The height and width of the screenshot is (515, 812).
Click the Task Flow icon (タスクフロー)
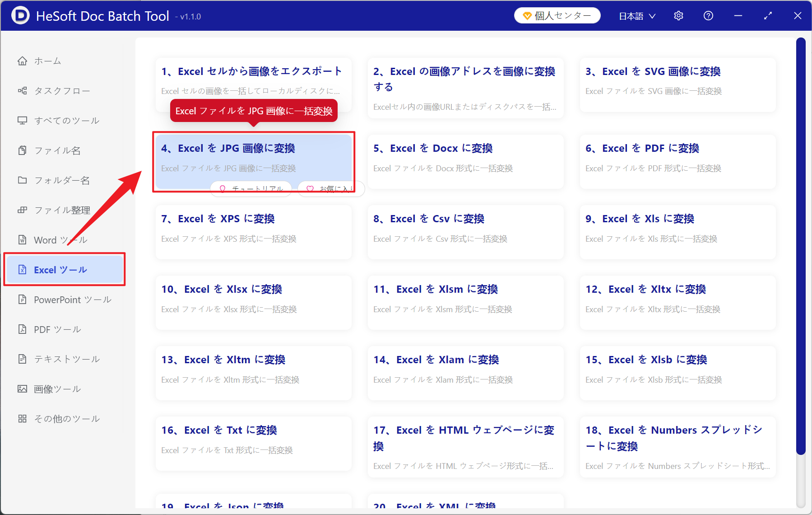(22, 91)
